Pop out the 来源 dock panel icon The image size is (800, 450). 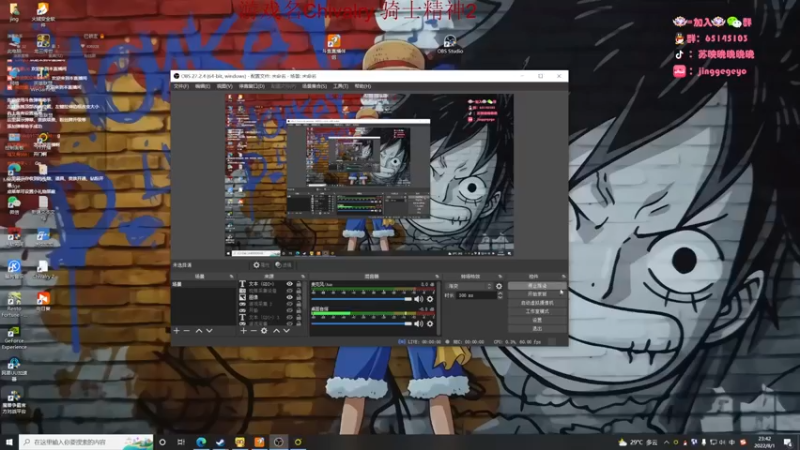pyautogui.click(x=303, y=277)
